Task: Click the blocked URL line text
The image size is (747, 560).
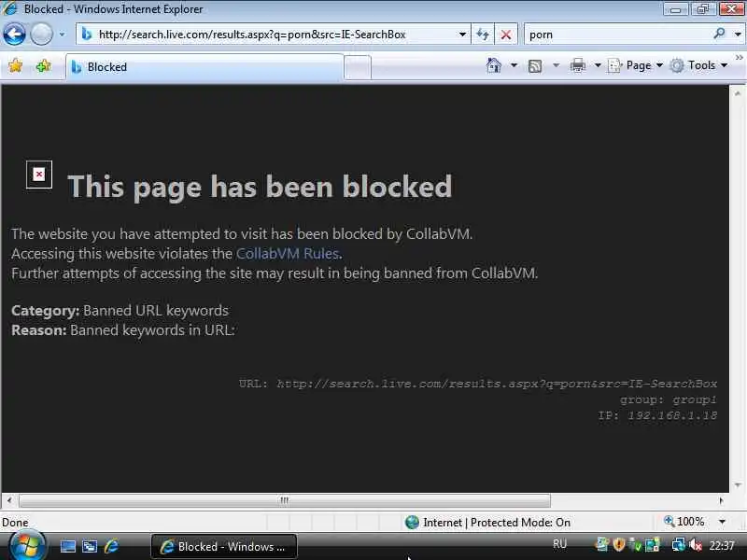Action: click(x=478, y=384)
